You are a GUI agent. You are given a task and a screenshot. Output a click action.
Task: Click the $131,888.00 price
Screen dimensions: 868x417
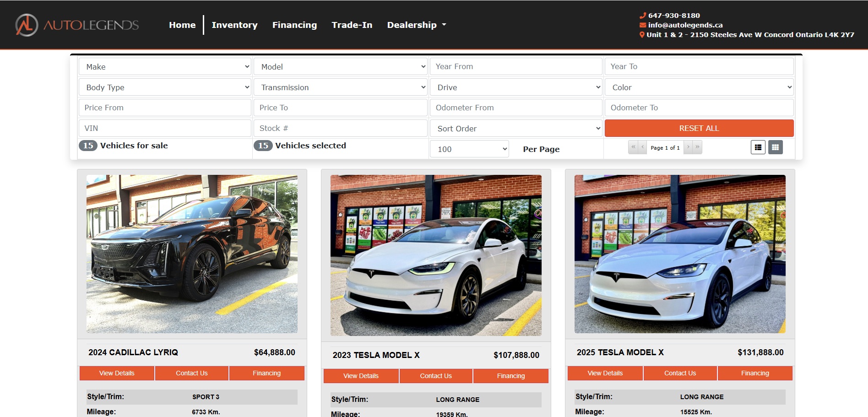tap(760, 352)
